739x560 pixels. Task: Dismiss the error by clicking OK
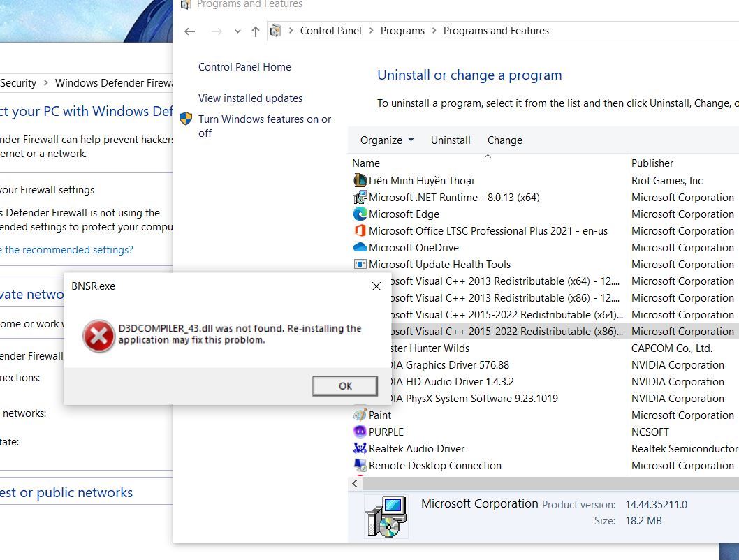[345, 385]
